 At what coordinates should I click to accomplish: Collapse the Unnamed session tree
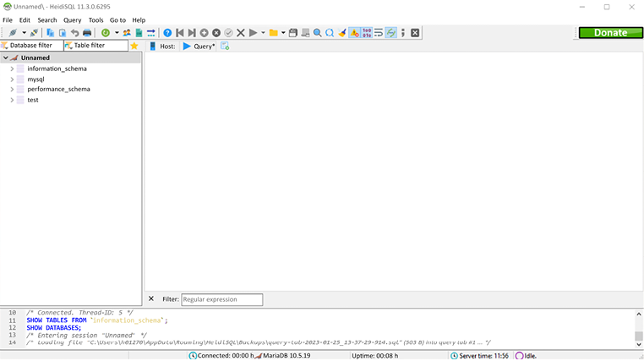(6, 57)
